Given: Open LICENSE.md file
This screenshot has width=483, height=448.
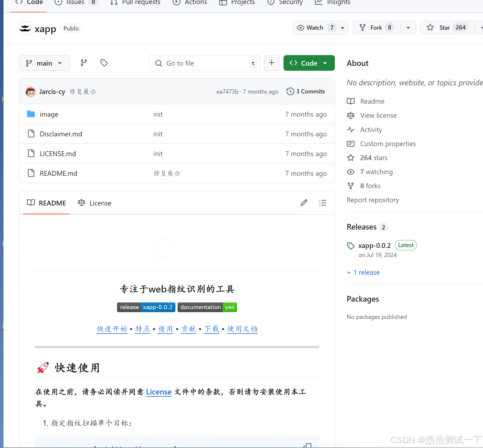Looking at the screenshot, I should (x=58, y=154).
